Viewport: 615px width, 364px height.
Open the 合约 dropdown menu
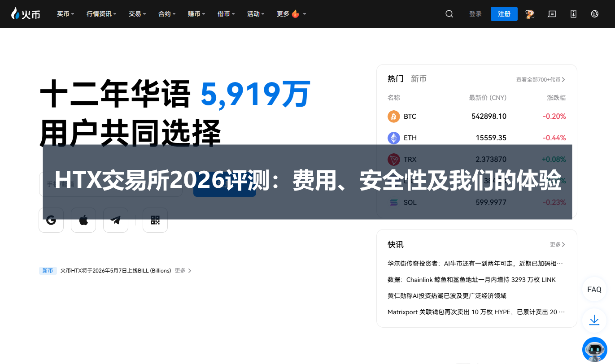[167, 14]
